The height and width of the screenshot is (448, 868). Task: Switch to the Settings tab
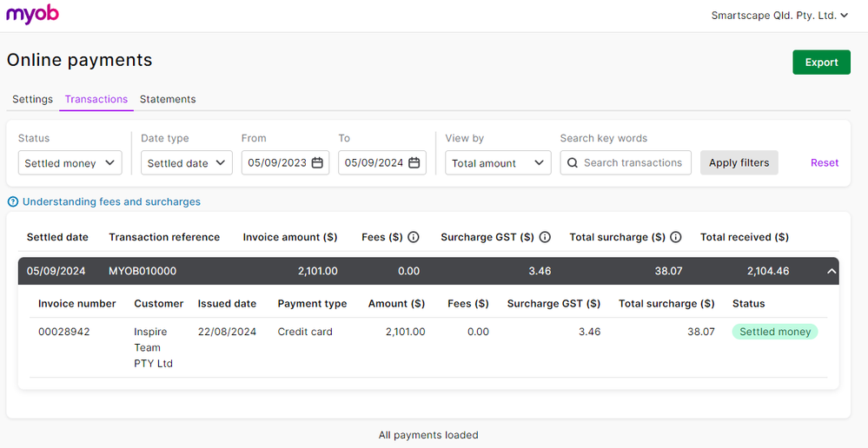[x=32, y=99]
